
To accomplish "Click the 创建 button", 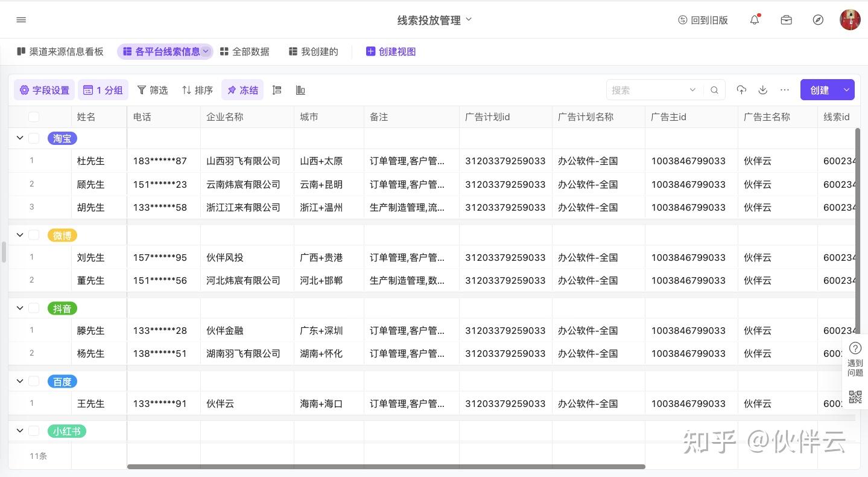I will tap(819, 90).
